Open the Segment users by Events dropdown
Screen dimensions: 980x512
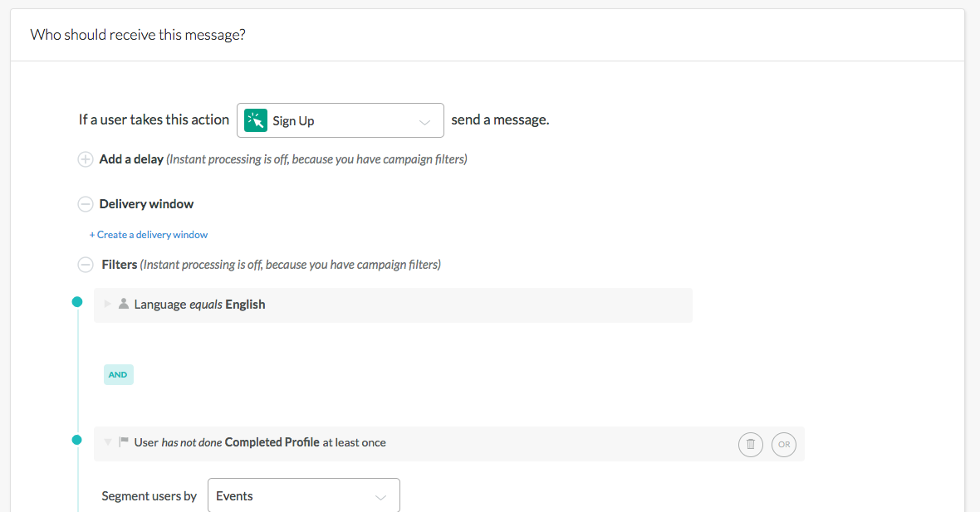(304, 495)
